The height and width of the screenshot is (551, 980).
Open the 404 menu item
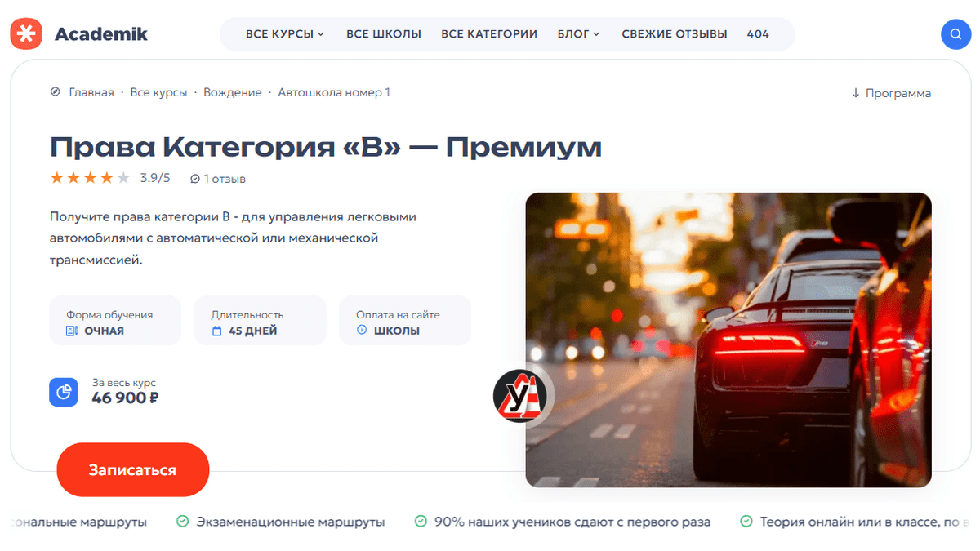[x=758, y=34]
